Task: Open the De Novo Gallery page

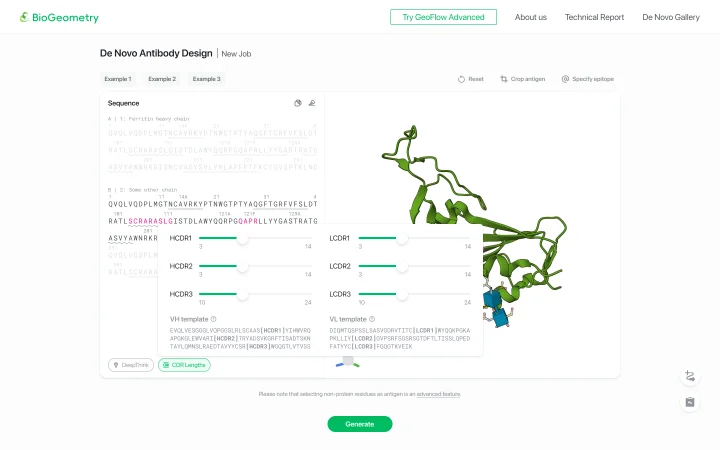Action: [x=671, y=17]
